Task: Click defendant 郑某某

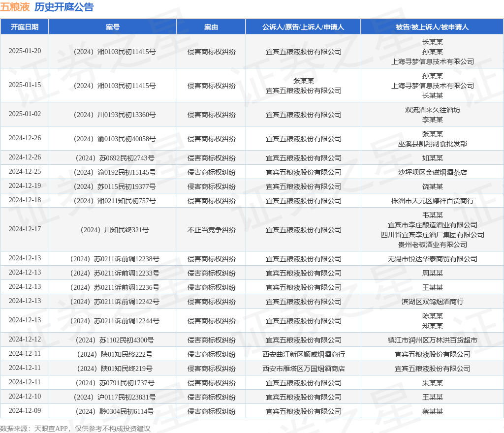Action: [432, 326]
